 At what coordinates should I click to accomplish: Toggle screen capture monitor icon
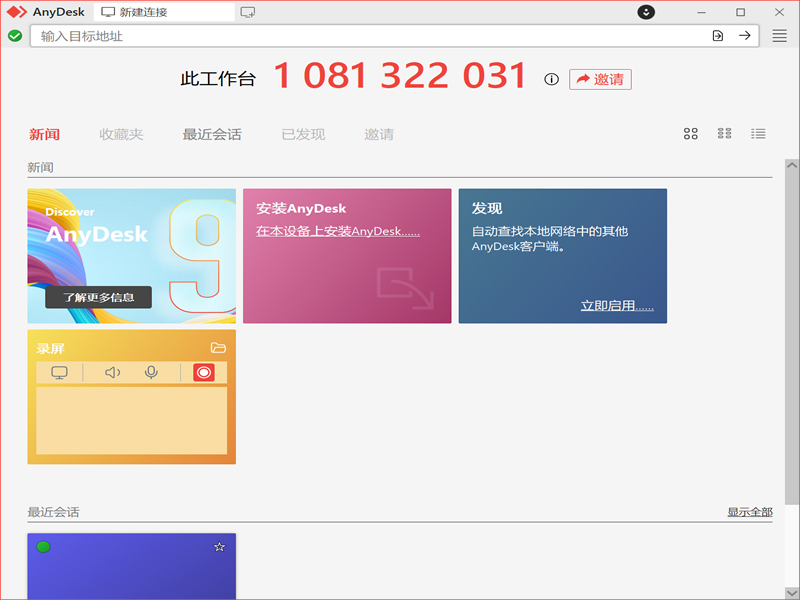59,372
